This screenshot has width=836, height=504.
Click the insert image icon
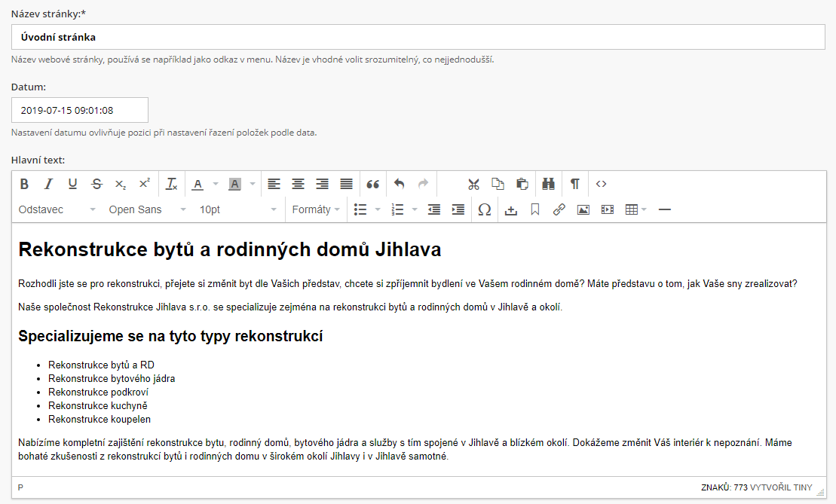pos(583,209)
